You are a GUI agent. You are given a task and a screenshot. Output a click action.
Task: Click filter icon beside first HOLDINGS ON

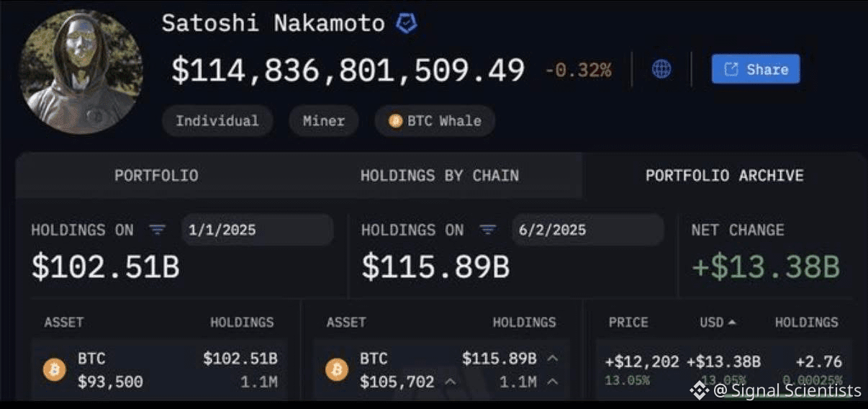pyautogui.click(x=157, y=230)
